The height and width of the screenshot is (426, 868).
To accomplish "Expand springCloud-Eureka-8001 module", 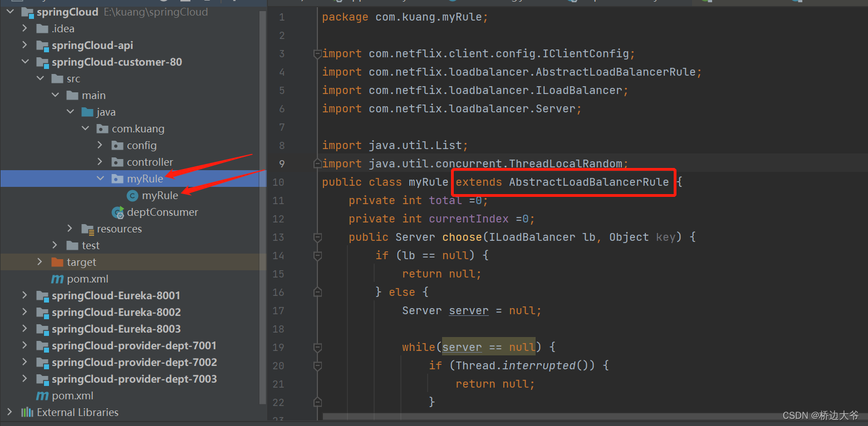I will [x=24, y=295].
